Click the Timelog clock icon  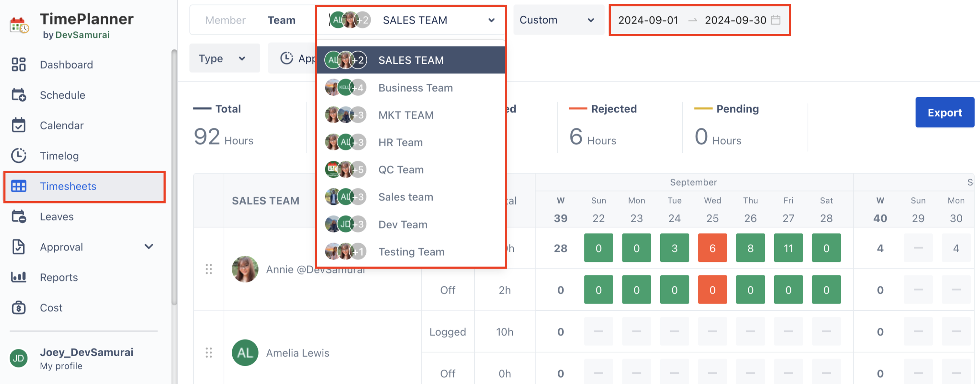pyautogui.click(x=18, y=156)
